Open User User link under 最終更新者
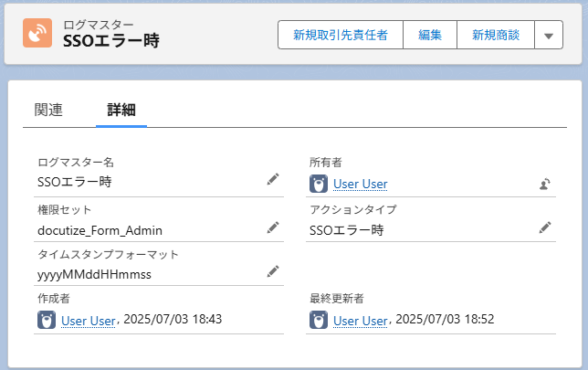Screen dimensions: 588x370 click(x=360, y=320)
